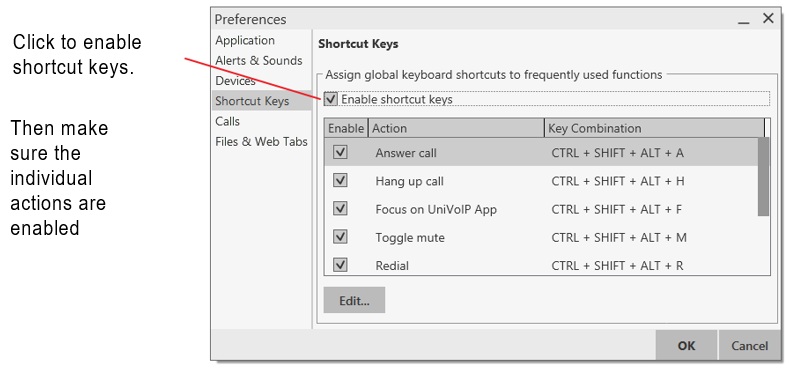Select the Shortcut Keys sidebar item

[x=262, y=101]
